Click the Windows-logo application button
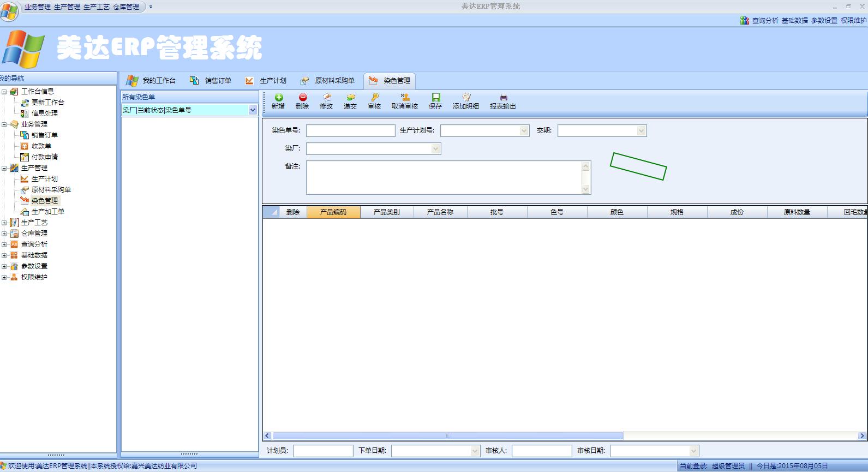The image size is (868, 472). [9, 11]
